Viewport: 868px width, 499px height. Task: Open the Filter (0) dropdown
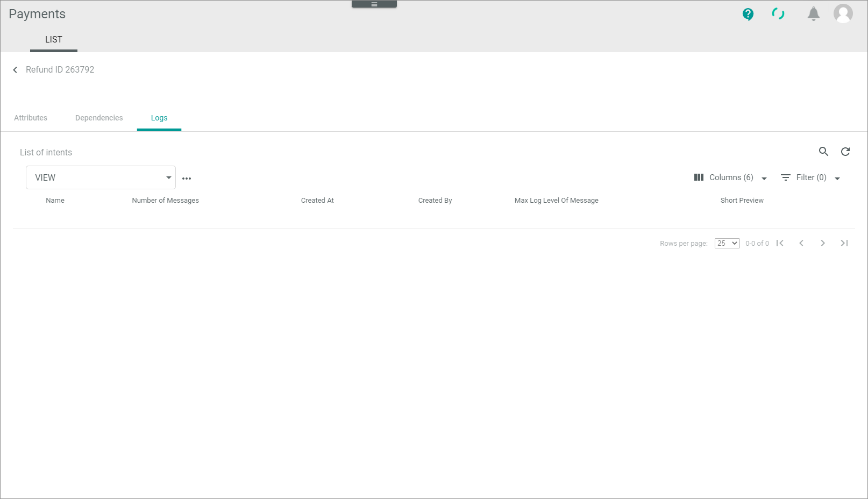click(x=810, y=177)
